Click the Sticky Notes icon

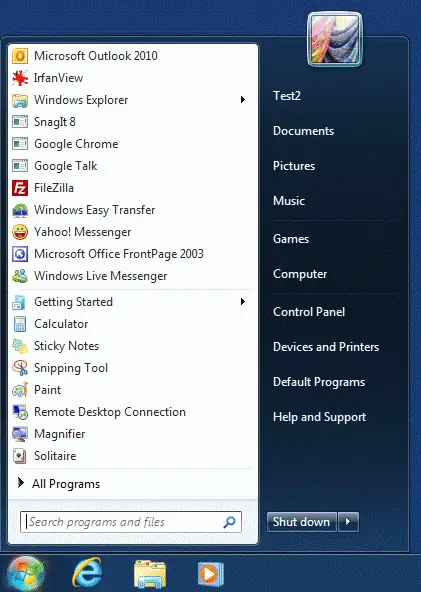(x=20, y=346)
